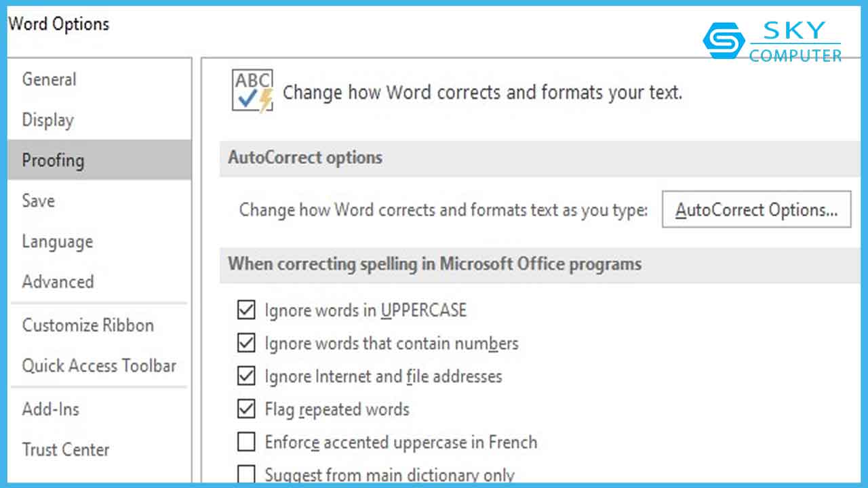Open the Save category
This screenshot has height=488, width=868.
point(99,201)
